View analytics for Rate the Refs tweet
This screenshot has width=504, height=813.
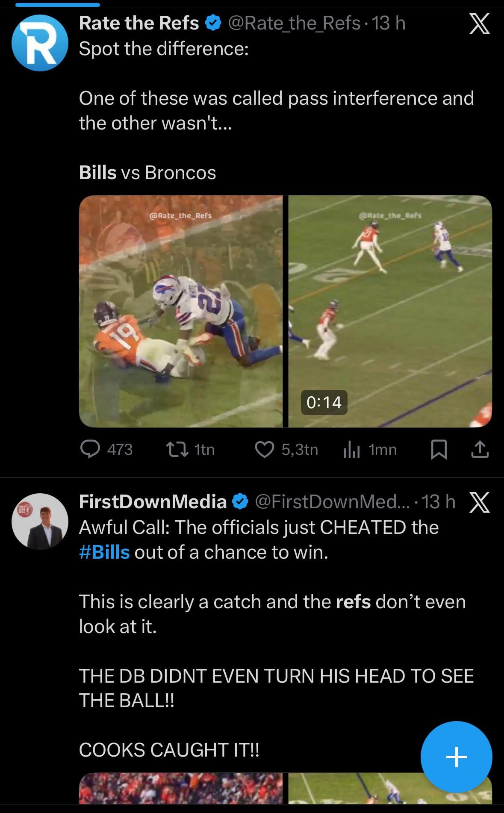pyautogui.click(x=351, y=449)
